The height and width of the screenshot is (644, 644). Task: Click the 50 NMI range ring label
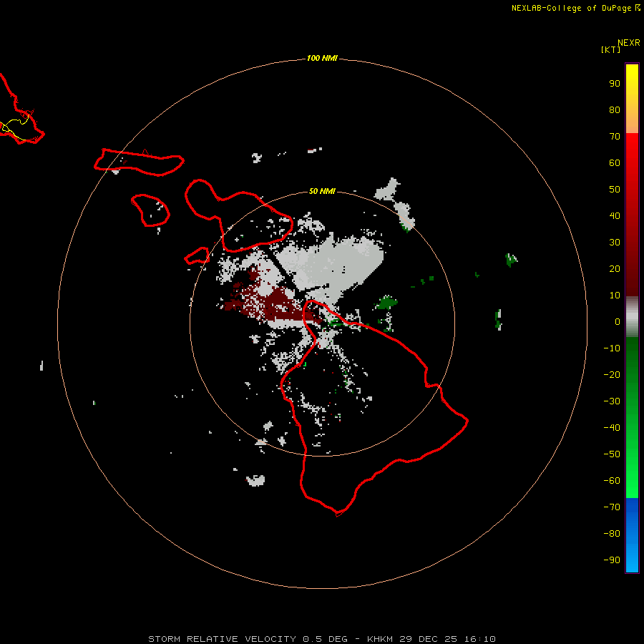tap(322, 191)
